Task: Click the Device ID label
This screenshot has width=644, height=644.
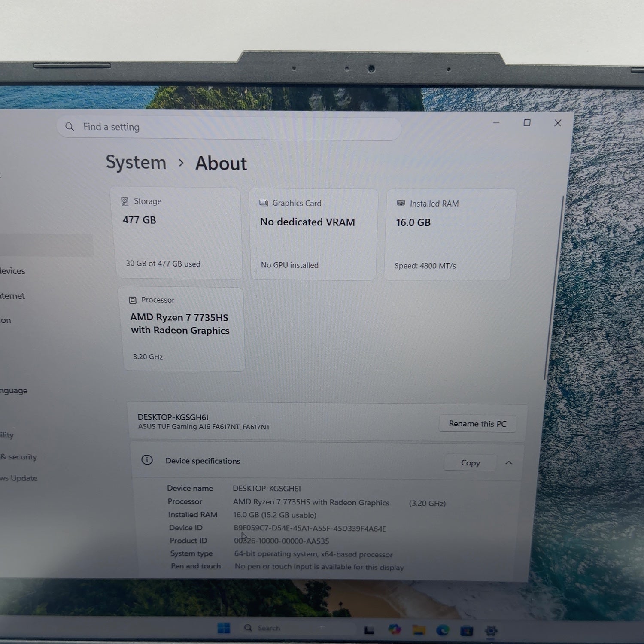Action: click(x=185, y=528)
